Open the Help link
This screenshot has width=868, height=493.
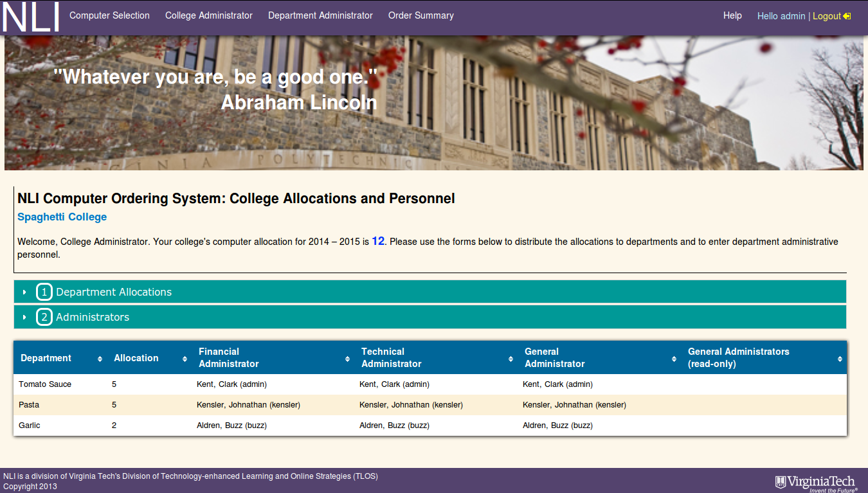click(x=732, y=15)
